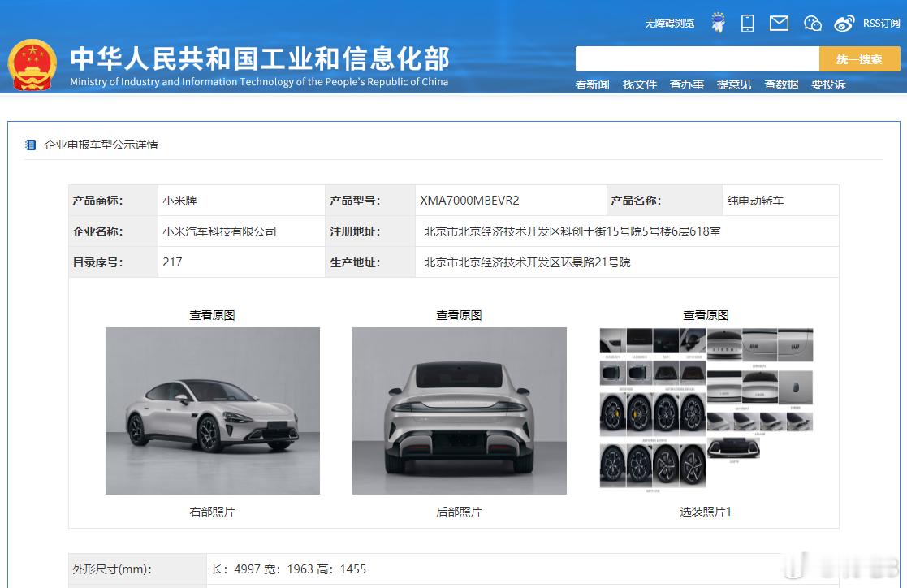Click the 产品商标 label cell
Image resolution: width=907 pixels, height=588 pixels.
click(x=114, y=201)
